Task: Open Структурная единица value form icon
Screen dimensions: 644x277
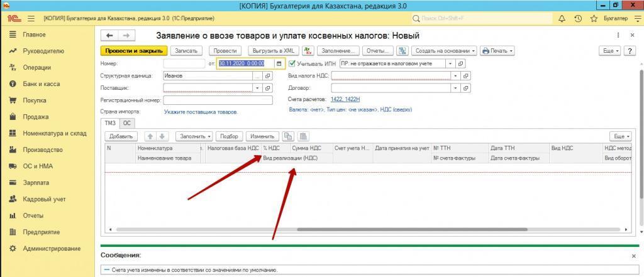Action: point(268,76)
